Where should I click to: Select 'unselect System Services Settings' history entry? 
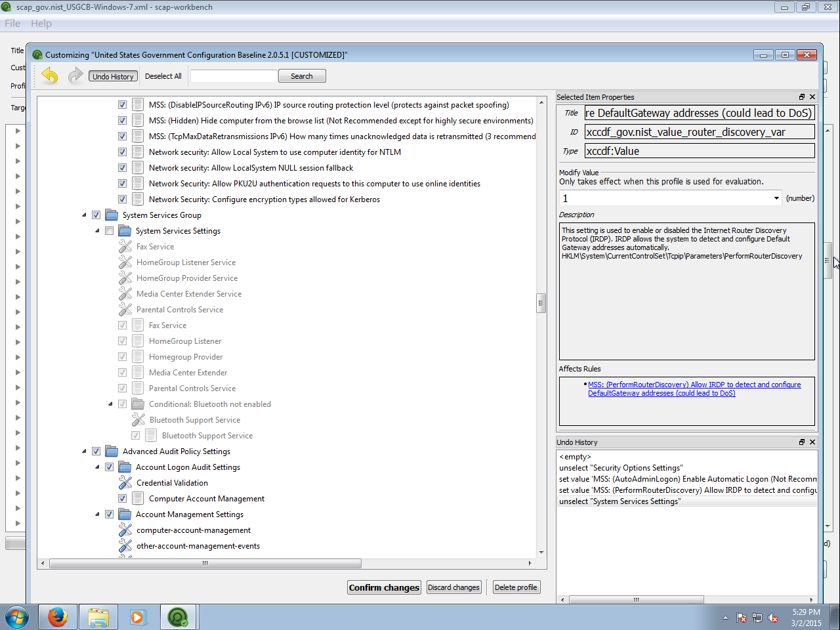[687, 501]
